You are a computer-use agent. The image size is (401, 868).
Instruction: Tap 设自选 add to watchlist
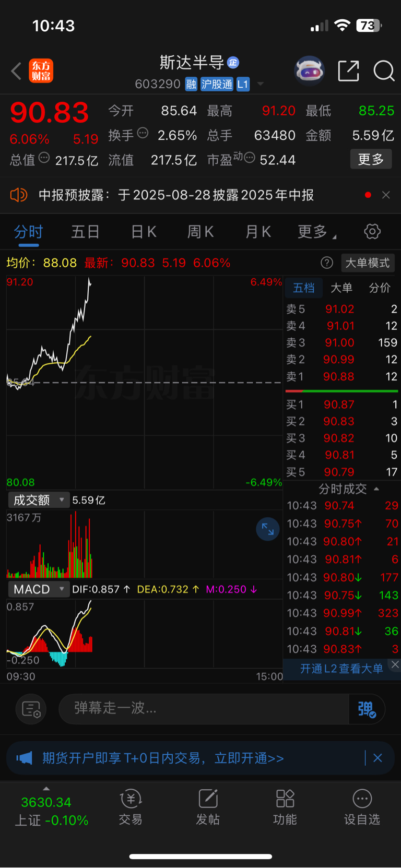coord(362,806)
